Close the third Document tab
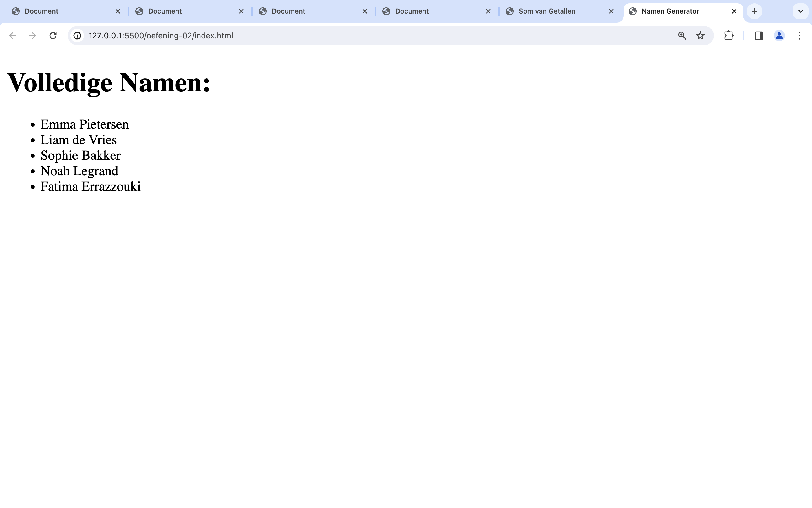 click(365, 11)
